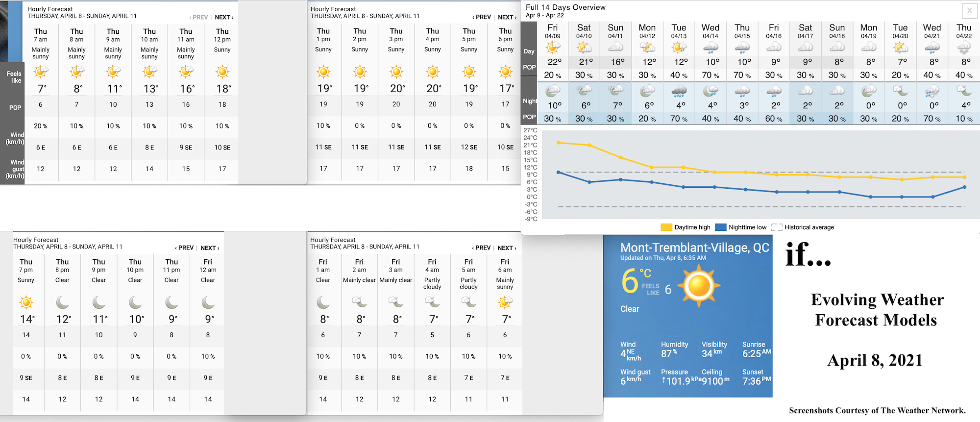This screenshot has height=422, width=980.
Task: Click the yellow Daytime high legend swatch
Action: (666, 227)
